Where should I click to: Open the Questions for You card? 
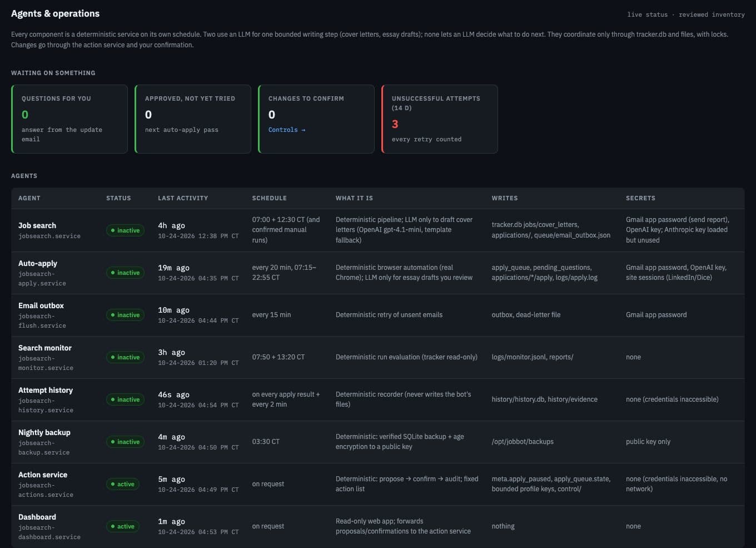point(69,119)
